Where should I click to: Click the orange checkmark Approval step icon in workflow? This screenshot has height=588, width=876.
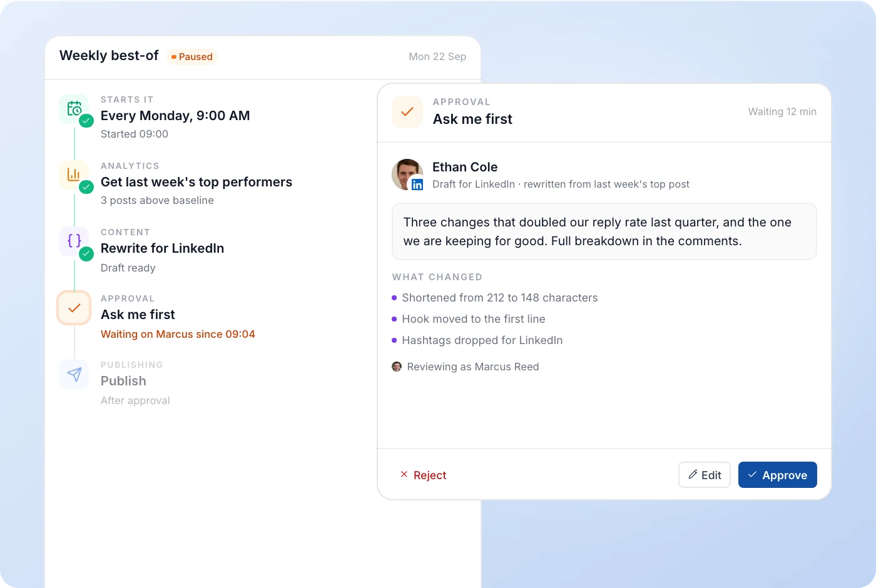click(74, 308)
